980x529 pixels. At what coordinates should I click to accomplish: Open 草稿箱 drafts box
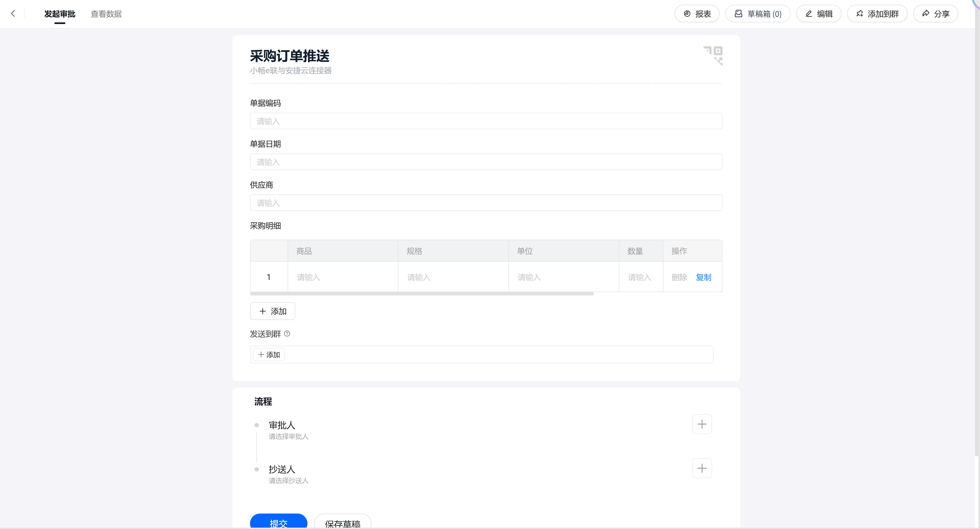click(758, 14)
